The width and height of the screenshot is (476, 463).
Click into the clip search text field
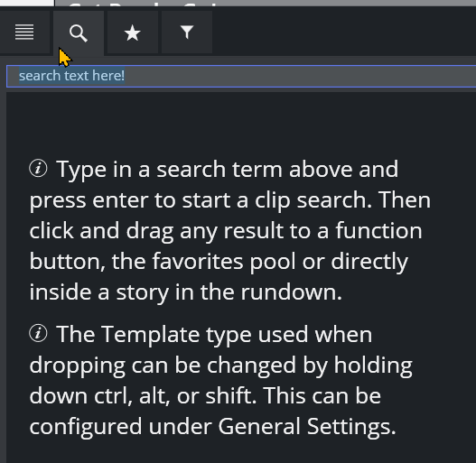[241, 76]
